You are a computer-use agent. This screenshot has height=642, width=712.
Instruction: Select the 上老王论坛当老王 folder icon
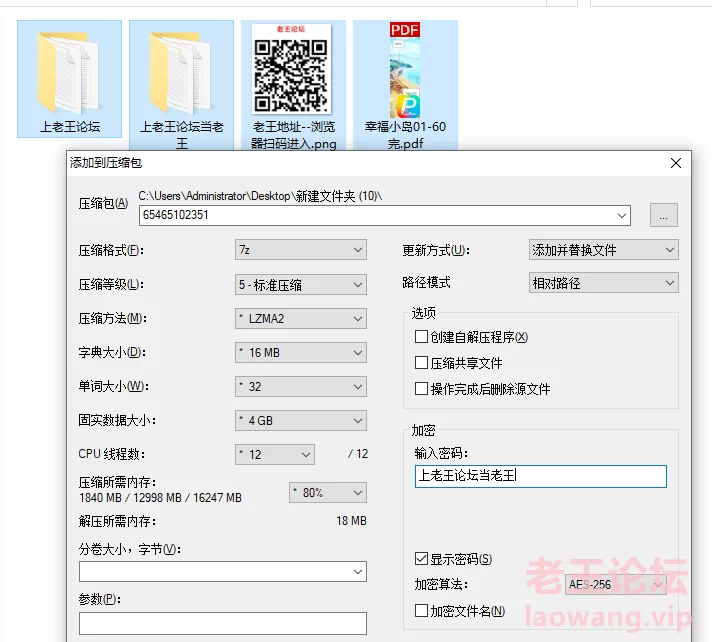(181, 73)
